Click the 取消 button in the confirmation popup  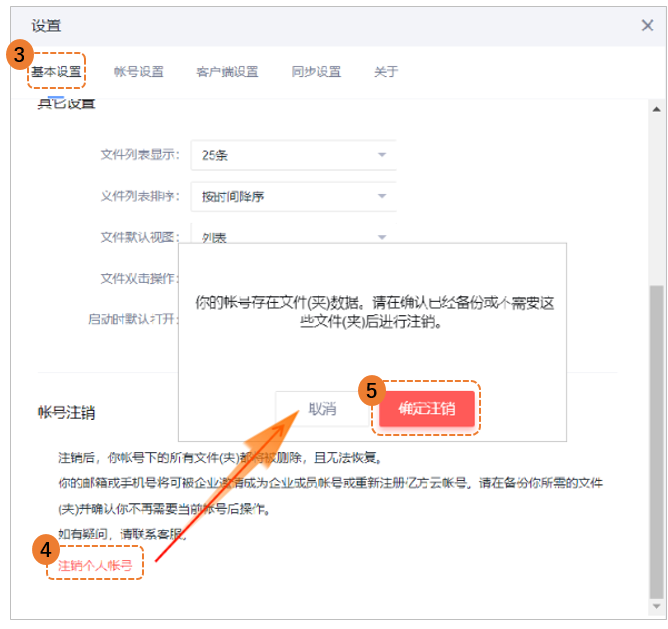(322, 409)
